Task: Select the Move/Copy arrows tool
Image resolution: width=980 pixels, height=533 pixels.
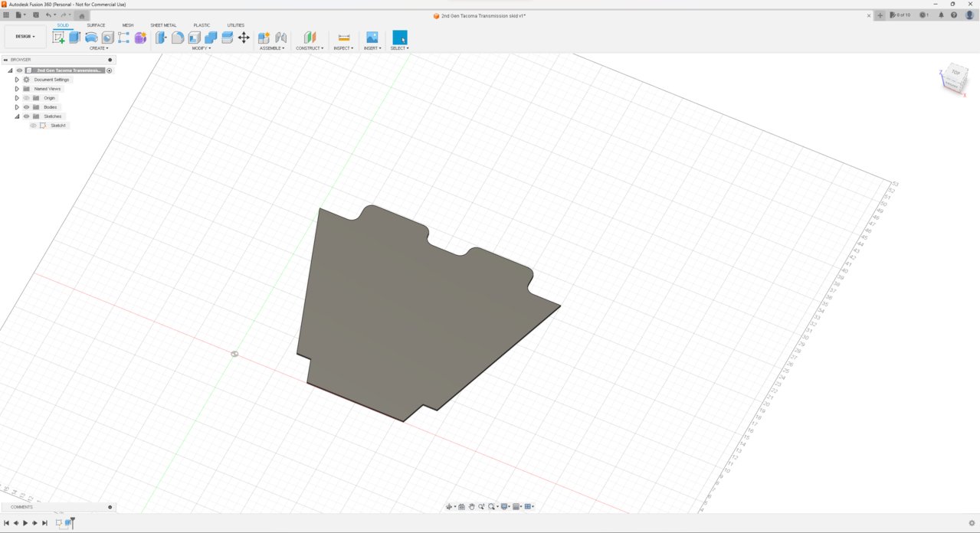Action: (244, 38)
